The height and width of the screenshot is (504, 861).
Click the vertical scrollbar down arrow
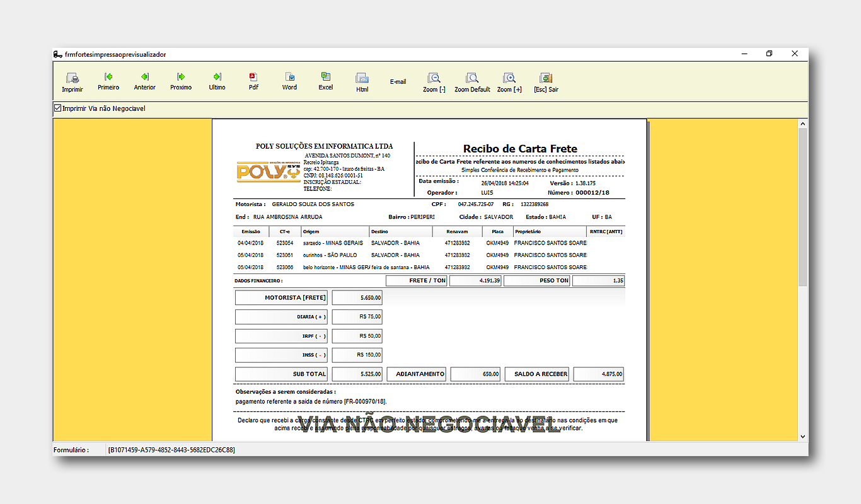click(x=802, y=436)
